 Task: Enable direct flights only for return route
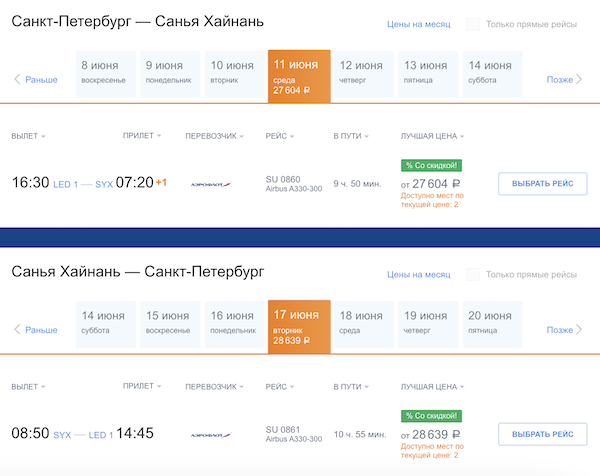[x=473, y=274]
